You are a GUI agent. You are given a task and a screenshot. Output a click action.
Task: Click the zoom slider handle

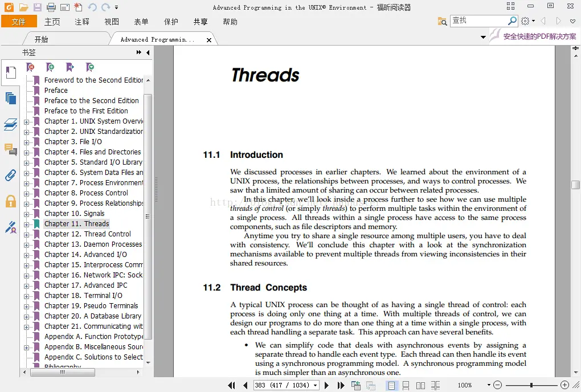(531, 385)
